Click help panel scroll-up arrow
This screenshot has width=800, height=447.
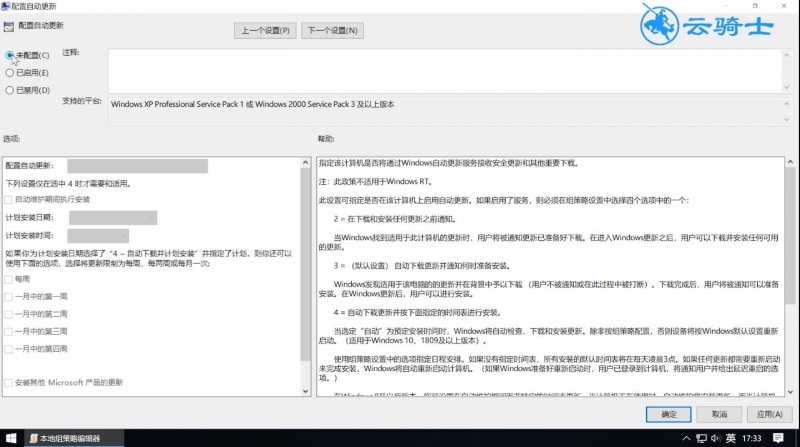point(790,162)
